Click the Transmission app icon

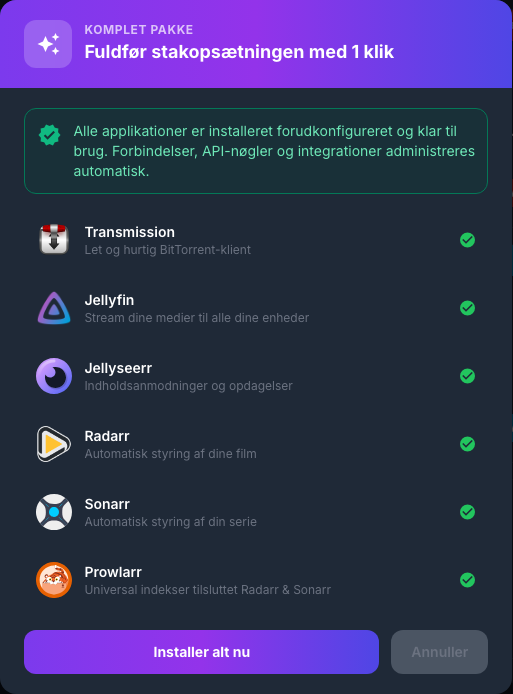(54, 240)
